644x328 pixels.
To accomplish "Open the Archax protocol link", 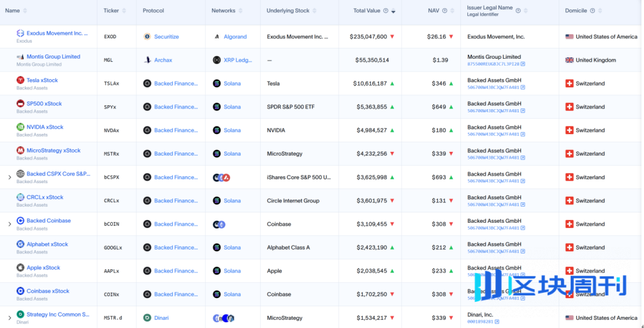I will click(x=163, y=60).
